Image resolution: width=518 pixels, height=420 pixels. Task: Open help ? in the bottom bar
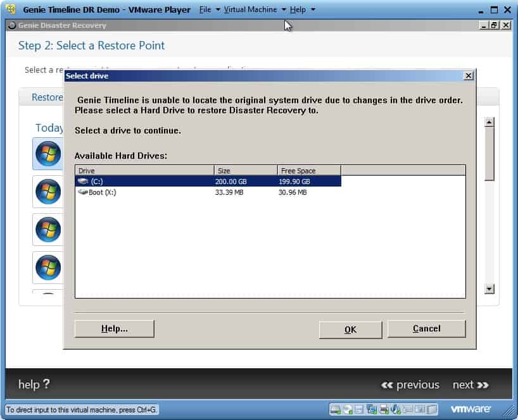34,384
